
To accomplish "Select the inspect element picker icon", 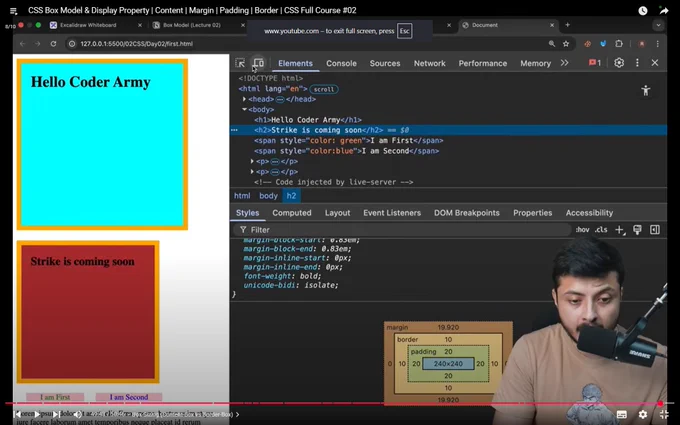I will (x=240, y=63).
